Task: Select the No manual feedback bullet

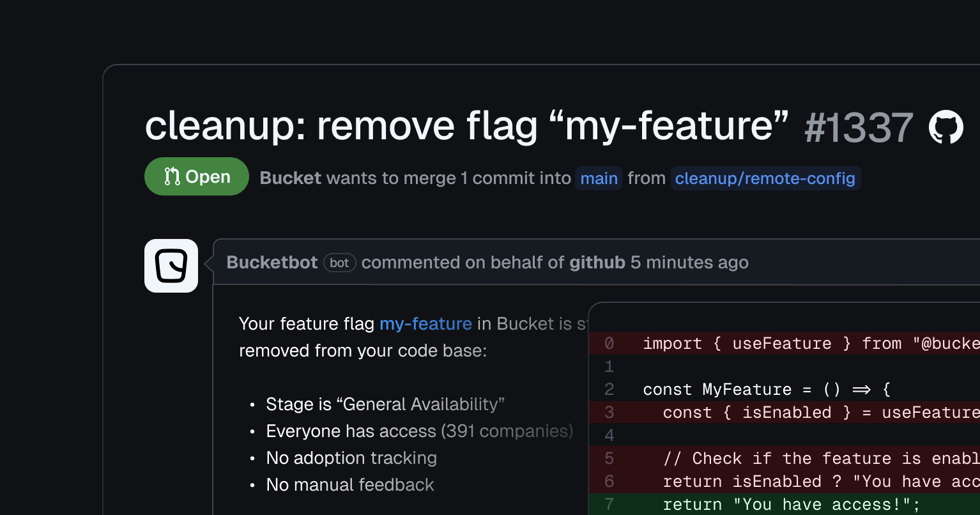Action: coord(350,485)
